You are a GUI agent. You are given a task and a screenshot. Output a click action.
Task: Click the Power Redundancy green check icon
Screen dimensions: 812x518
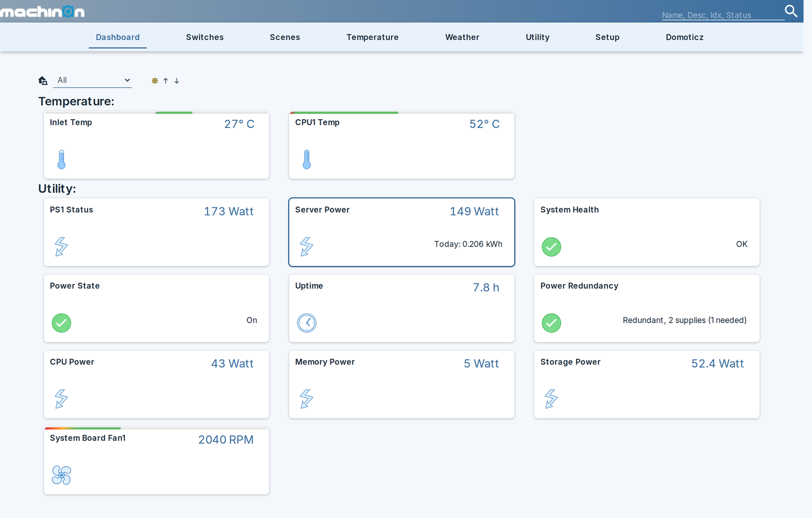click(x=552, y=323)
